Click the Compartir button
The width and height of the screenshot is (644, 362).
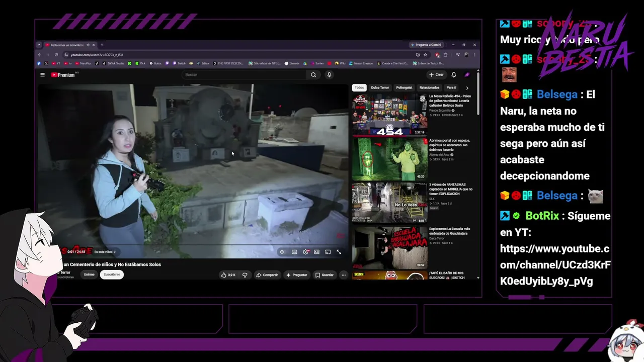point(267,275)
